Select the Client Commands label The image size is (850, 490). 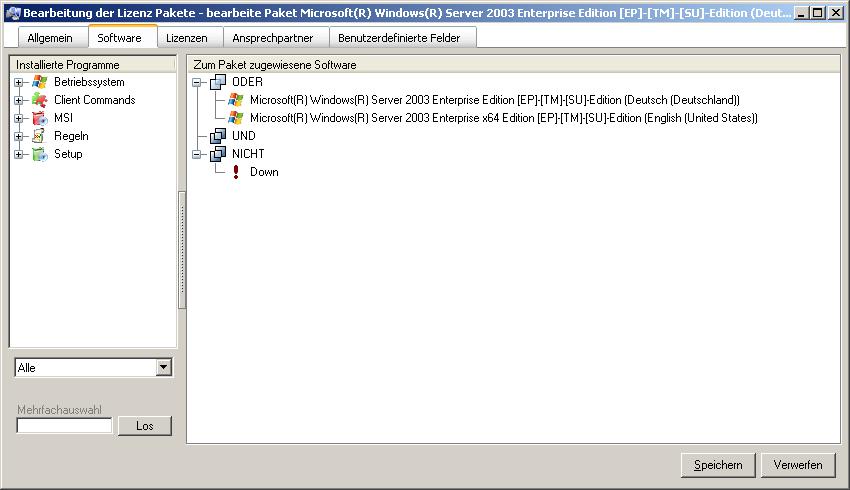point(94,100)
